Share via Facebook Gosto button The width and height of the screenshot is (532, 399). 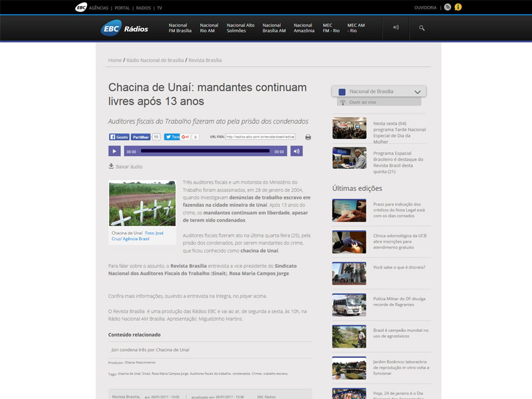pos(119,137)
